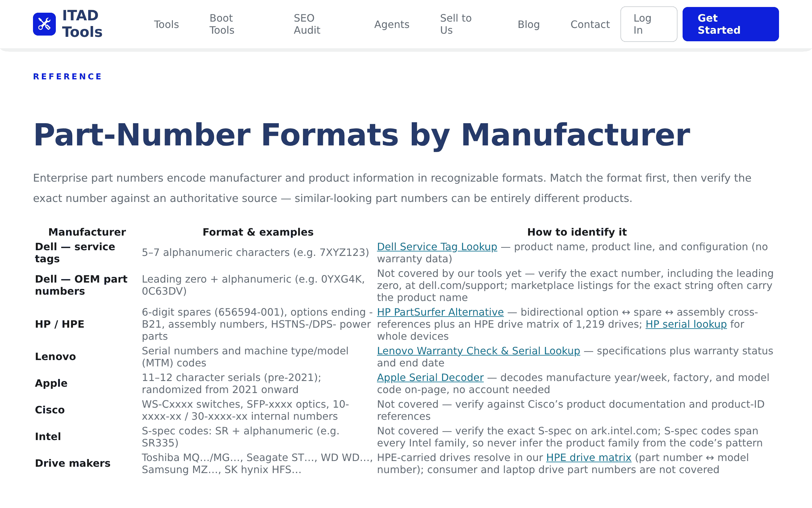Select the Dell — service tags row label
Screen dimensions: 812x508
(x=75, y=253)
